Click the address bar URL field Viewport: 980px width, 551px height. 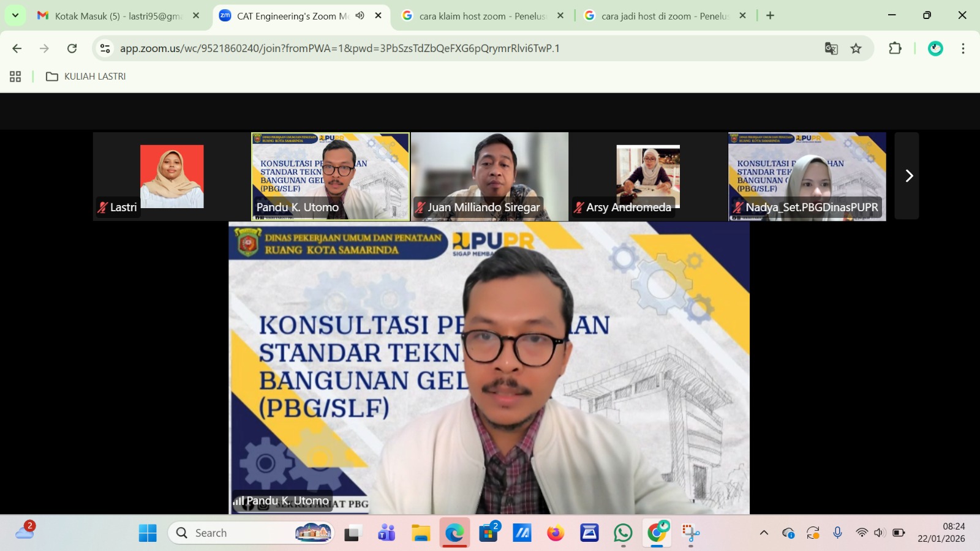pos(429,48)
